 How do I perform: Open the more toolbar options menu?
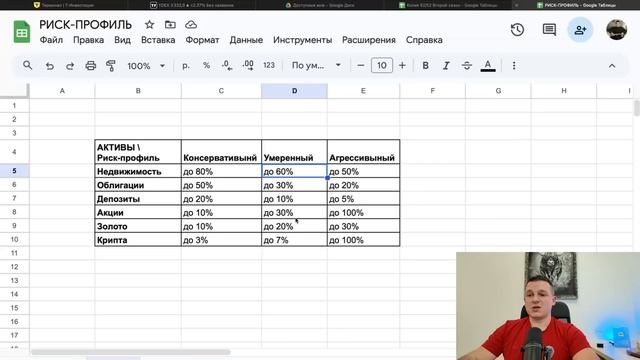coord(514,66)
